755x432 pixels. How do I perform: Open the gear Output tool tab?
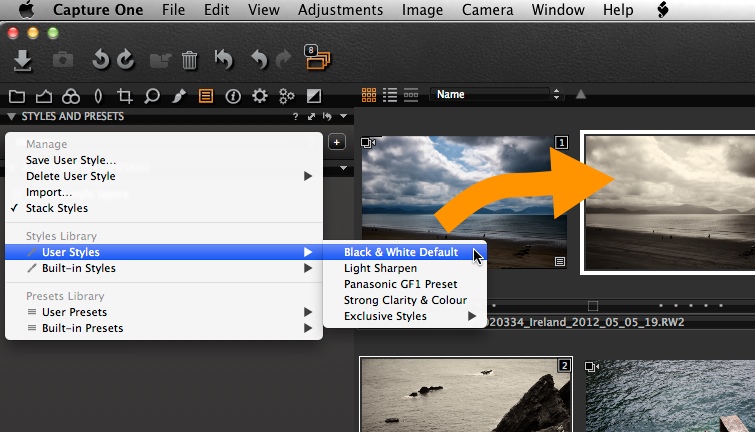[x=260, y=96]
